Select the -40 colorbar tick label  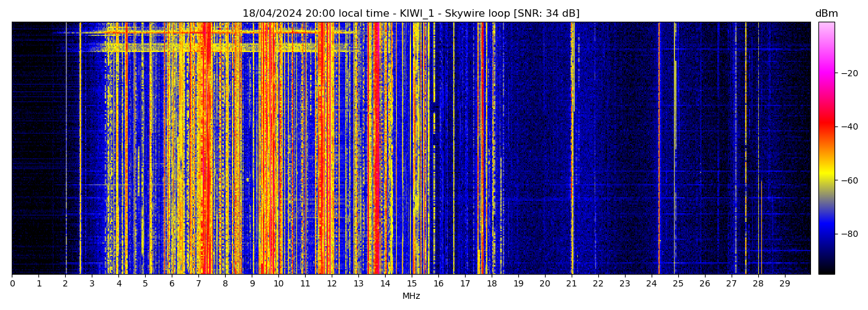tap(849, 126)
